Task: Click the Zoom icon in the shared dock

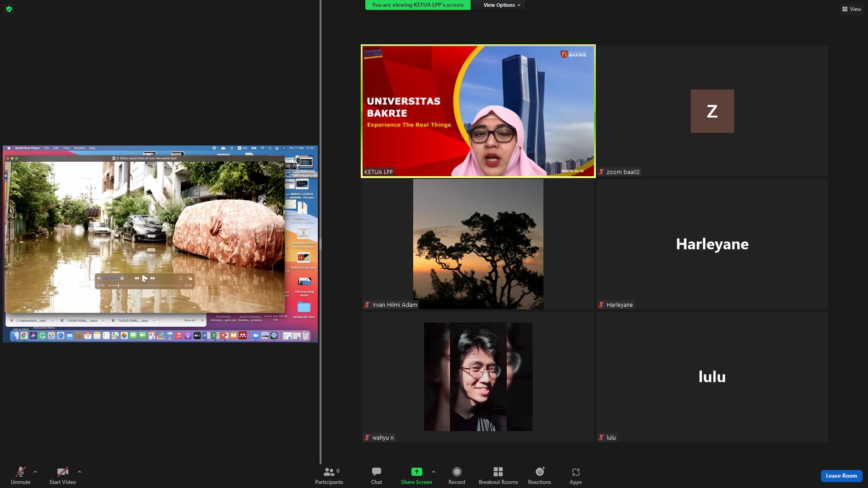Action: pyautogui.click(x=255, y=336)
